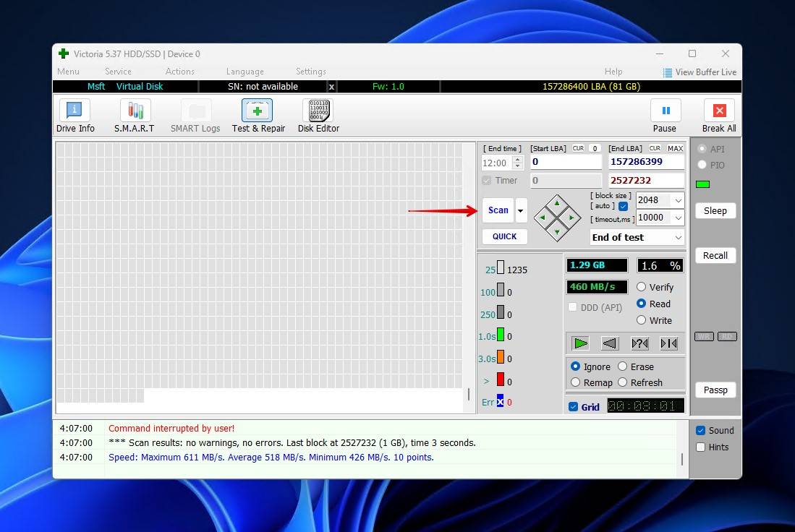Toggle the DDD (API) checkbox
The width and height of the screenshot is (795, 532).
[573, 307]
